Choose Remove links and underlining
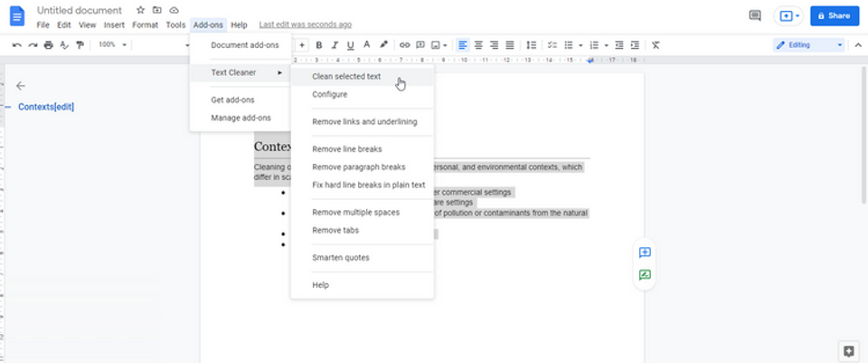 tap(362, 122)
